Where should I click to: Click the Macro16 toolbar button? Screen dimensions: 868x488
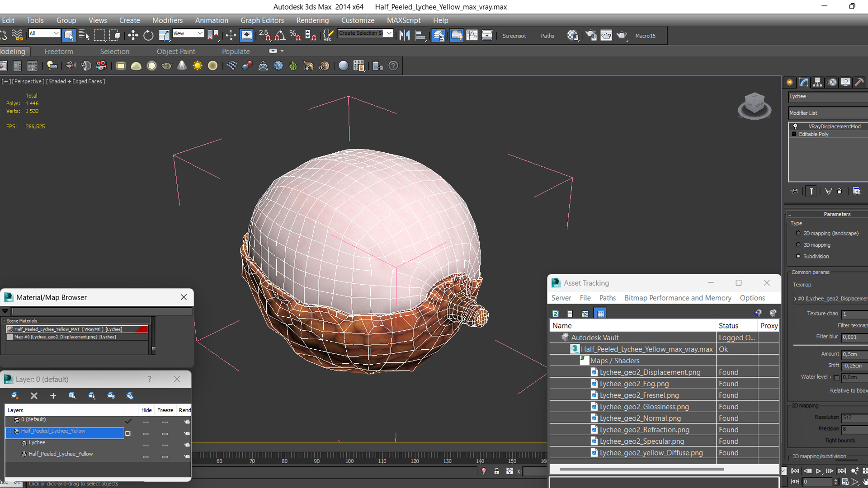(x=645, y=36)
